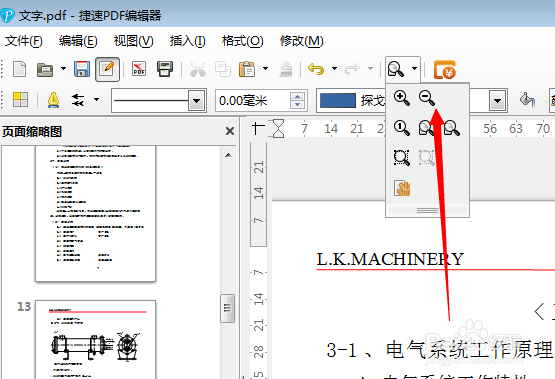Screen dimensions: 555x379
Task: Select the page 12 thumbnail above
Action: pos(96,213)
